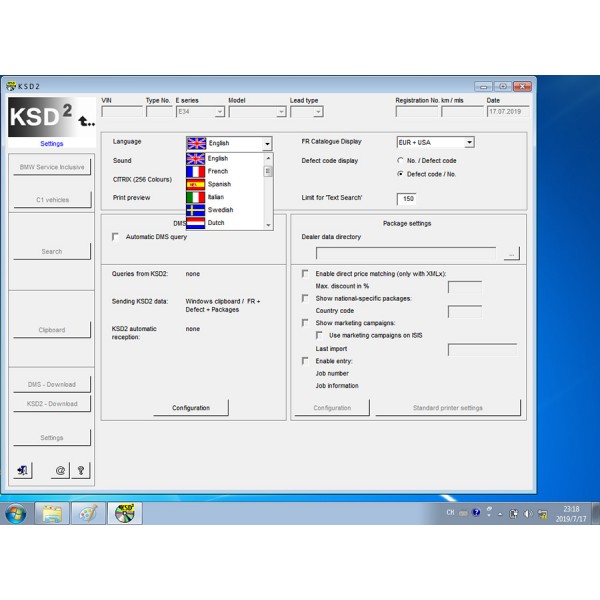Select No. / Defect code radio option
Image resolution: width=600 pixels, height=600 pixels.
pos(400,161)
